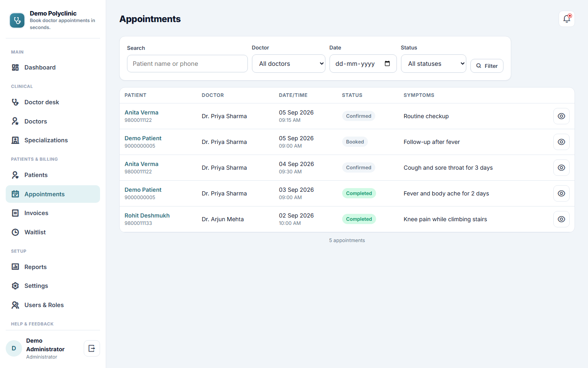
Task: Select Appointments in the sidebar
Action: 53,194
